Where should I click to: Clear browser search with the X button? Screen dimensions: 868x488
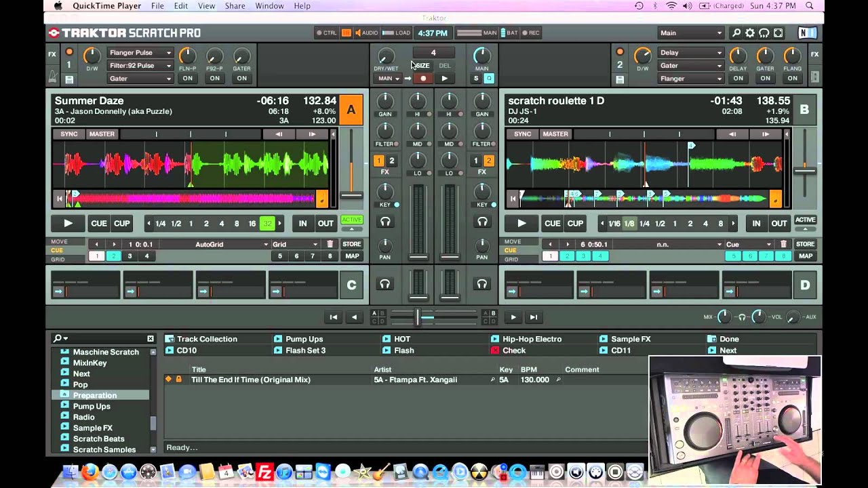(151, 338)
